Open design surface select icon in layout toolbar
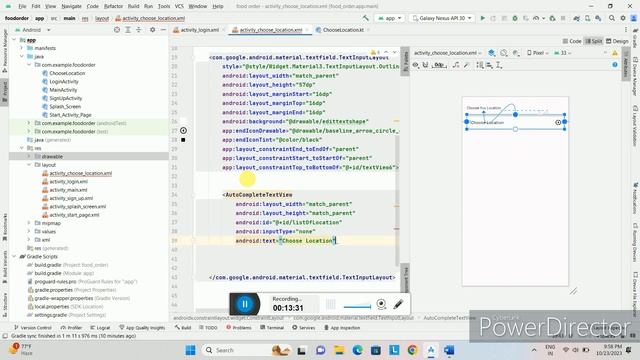Image resolution: width=640 pixels, height=360 pixels. click(491, 53)
